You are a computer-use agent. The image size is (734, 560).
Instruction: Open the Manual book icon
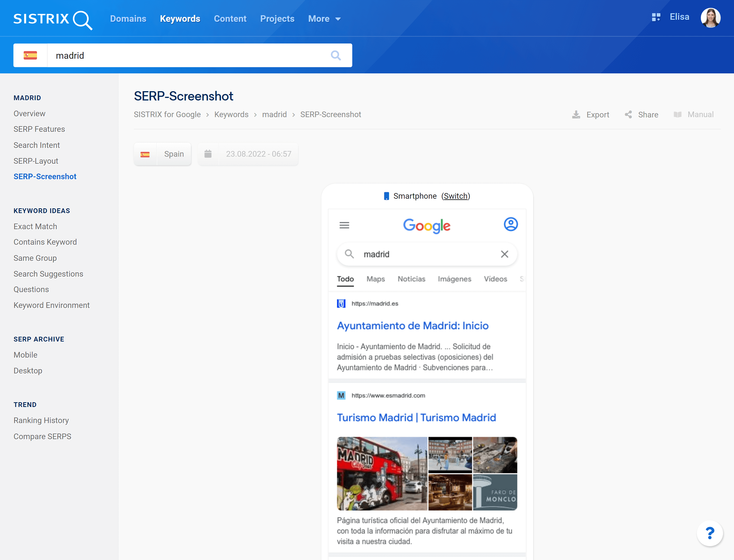(x=677, y=115)
